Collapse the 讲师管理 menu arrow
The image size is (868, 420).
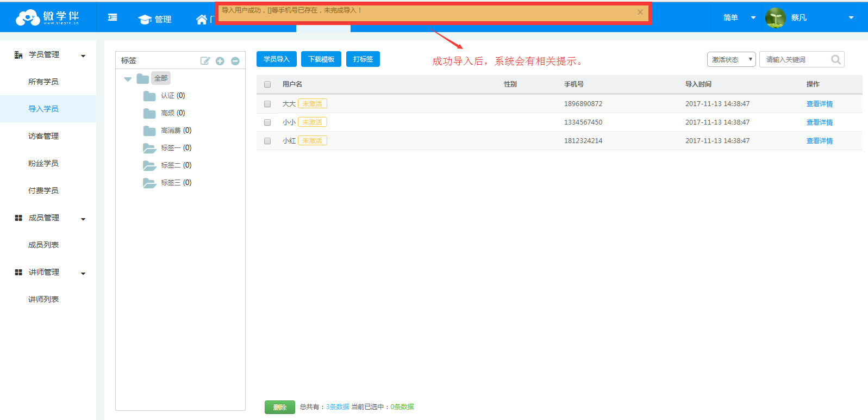83,273
